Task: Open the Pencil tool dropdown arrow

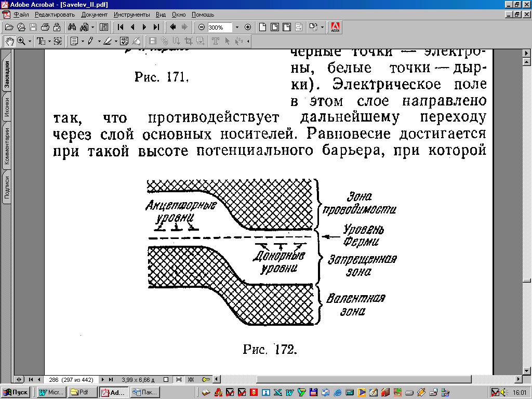Action: [x=99, y=42]
